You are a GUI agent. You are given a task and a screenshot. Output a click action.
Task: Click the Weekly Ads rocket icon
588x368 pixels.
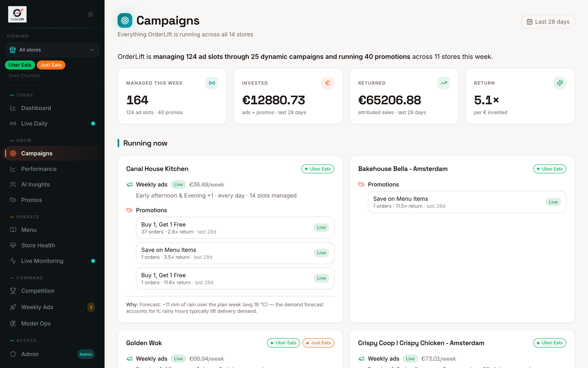[13, 307]
